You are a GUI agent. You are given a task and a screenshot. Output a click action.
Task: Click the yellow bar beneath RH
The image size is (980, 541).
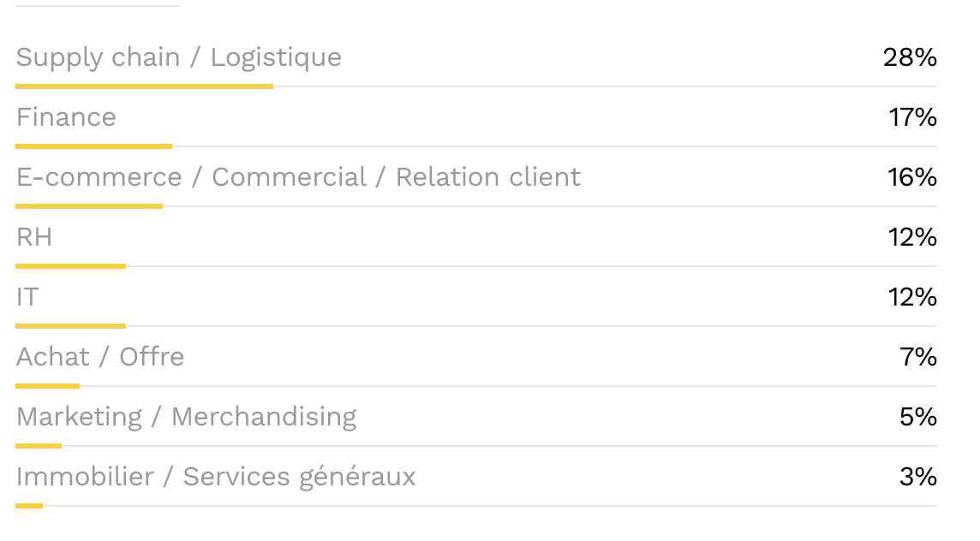[x=70, y=266]
